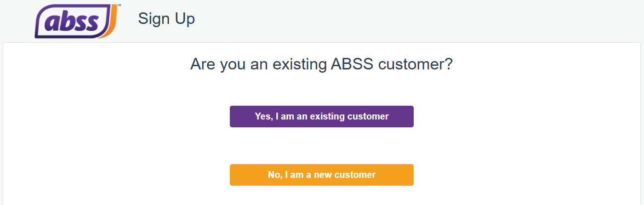Choose the orange new customer button
Image resolution: width=644 pixels, height=205 pixels.
(322, 175)
